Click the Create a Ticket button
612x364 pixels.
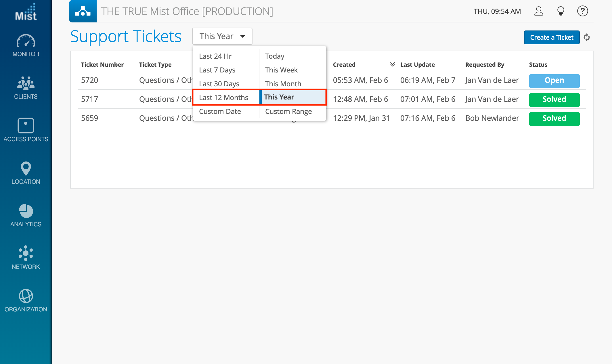point(551,37)
